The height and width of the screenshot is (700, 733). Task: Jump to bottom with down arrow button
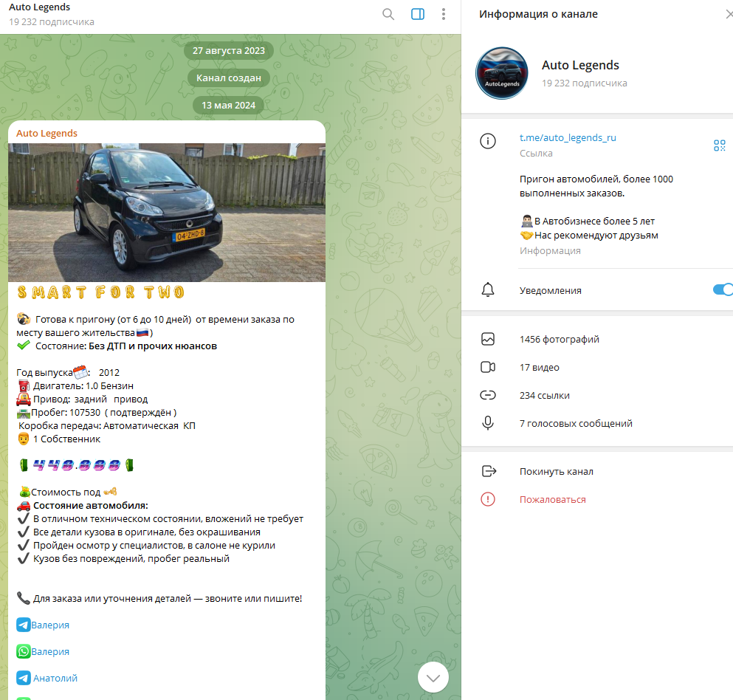pos(433,678)
